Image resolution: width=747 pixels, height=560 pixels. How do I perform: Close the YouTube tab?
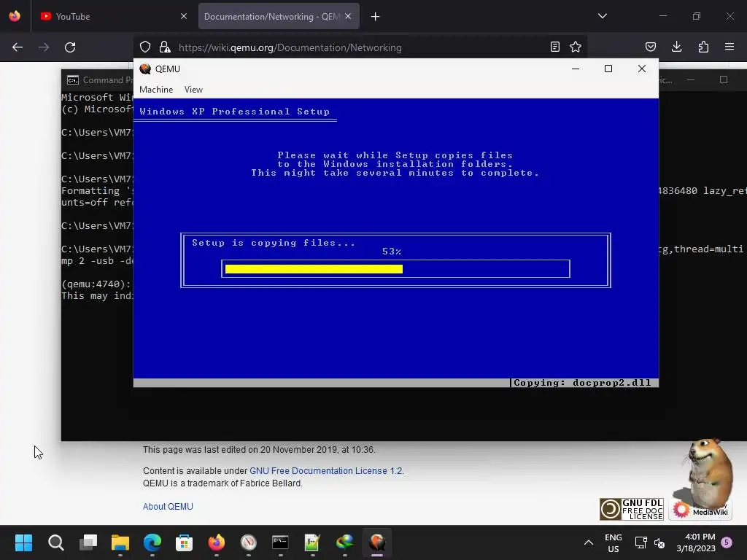tap(184, 16)
